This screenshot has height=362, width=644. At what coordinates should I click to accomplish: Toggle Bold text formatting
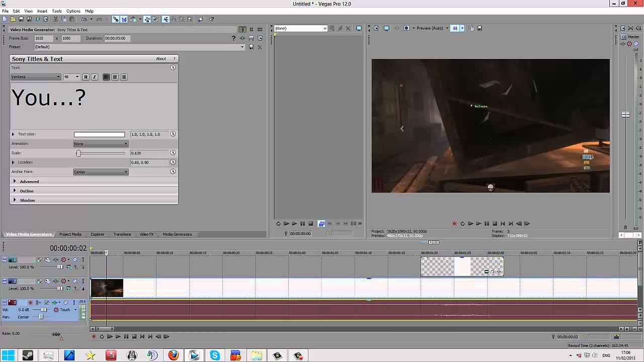pos(86,77)
